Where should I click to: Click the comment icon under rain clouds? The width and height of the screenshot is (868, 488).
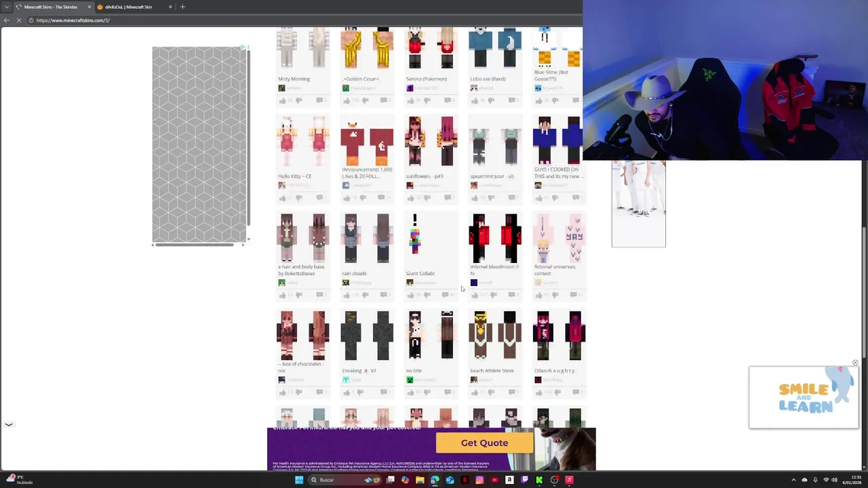(x=384, y=295)
